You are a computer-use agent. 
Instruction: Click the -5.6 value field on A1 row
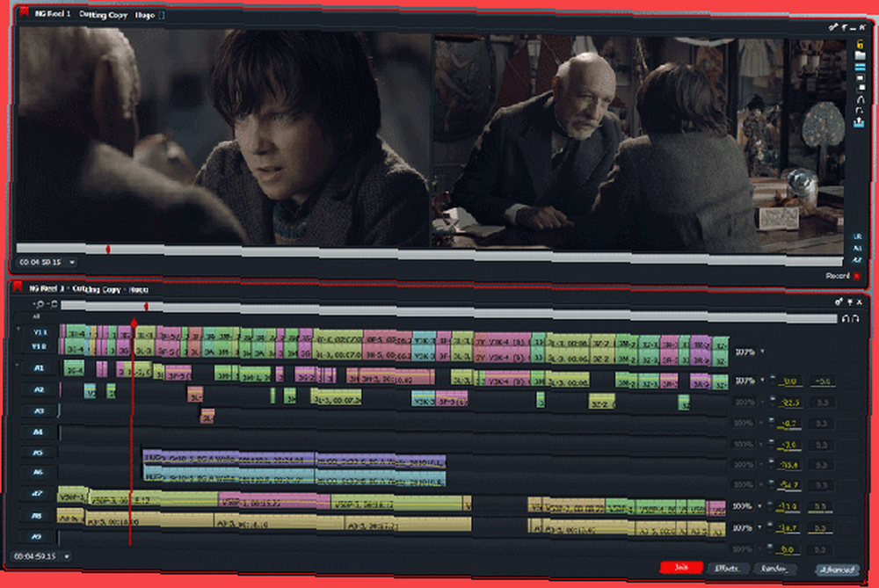point(823,381)
